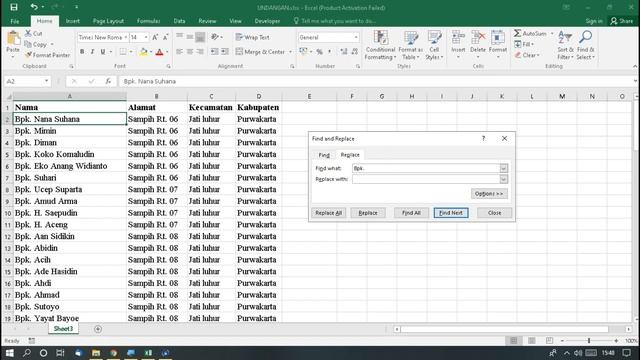Undo the last action
Screen dimensions: 640x360
coord(34,7)
